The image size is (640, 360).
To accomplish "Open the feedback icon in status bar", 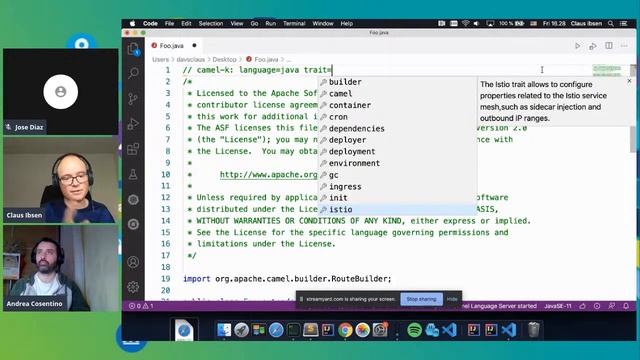I will [611, 306].
